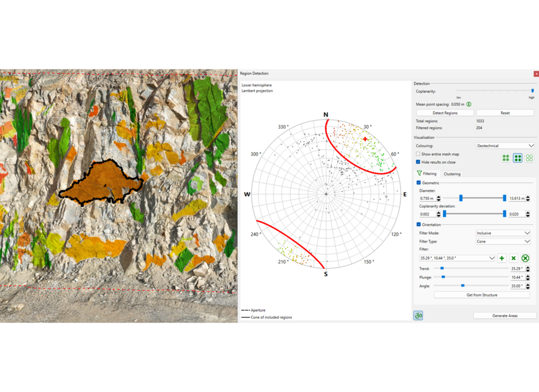Viewport: 539px width, 392px height.
Task: Click the mean point spacing info icon
Action: pyautogui.click(x=469, y=104)
